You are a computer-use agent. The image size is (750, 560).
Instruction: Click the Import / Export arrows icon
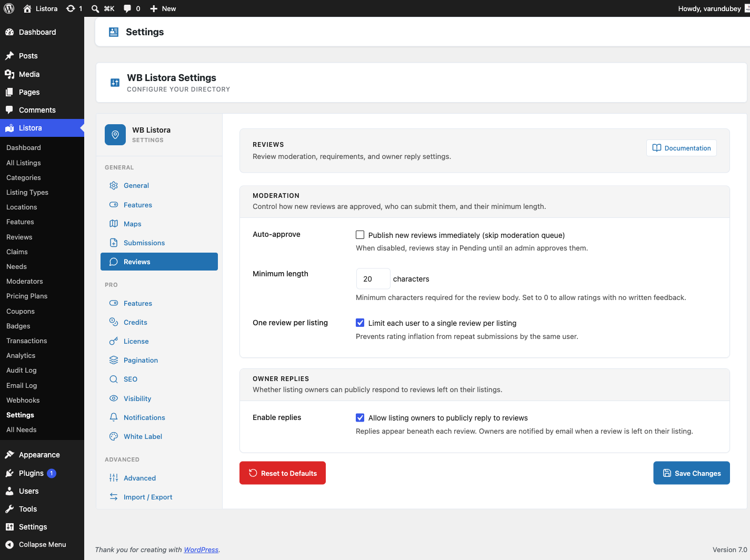114,497
